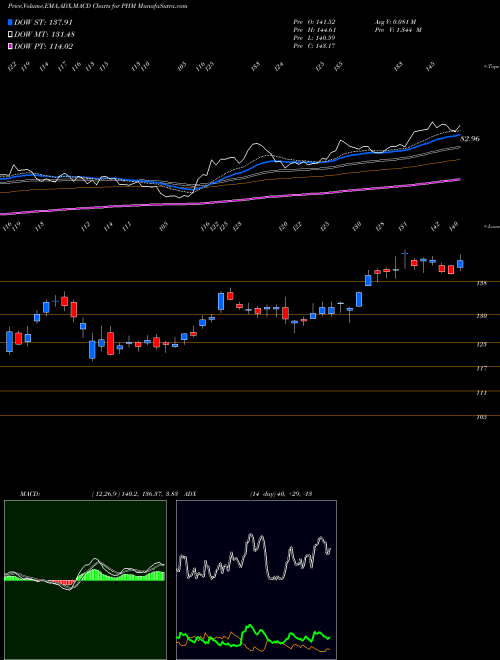This screenshot has width=500, height=660.
Task: Click the blue DOW ST legend swatch
Action: [10, 22]
